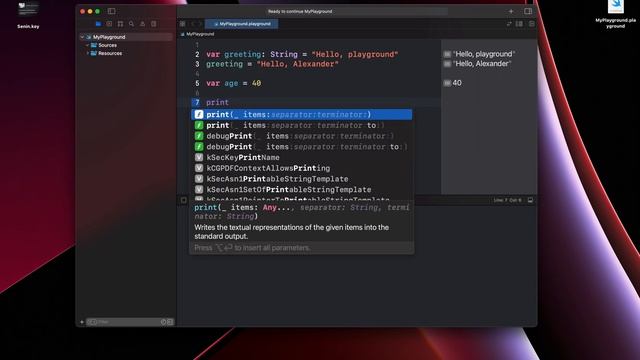Screen dimensions: 640x360
Task: Place the cursor in the 'var greeting' line
Action: click(302, 54)
